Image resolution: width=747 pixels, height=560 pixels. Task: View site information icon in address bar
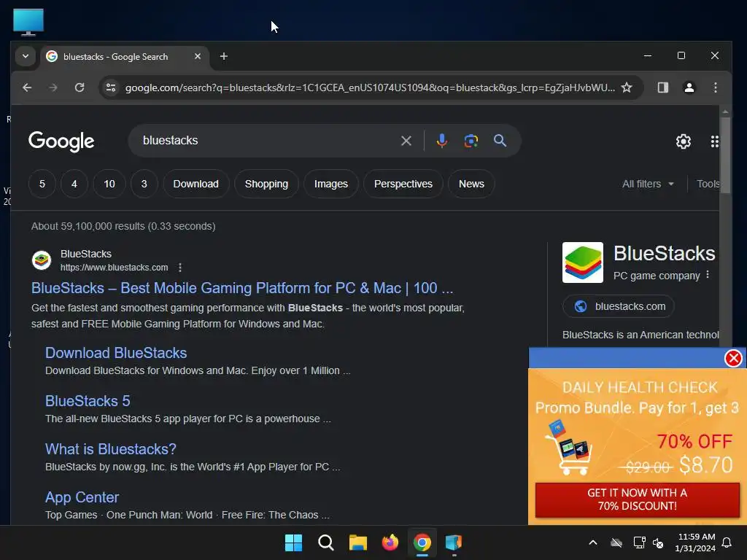[x=111, y=87]
